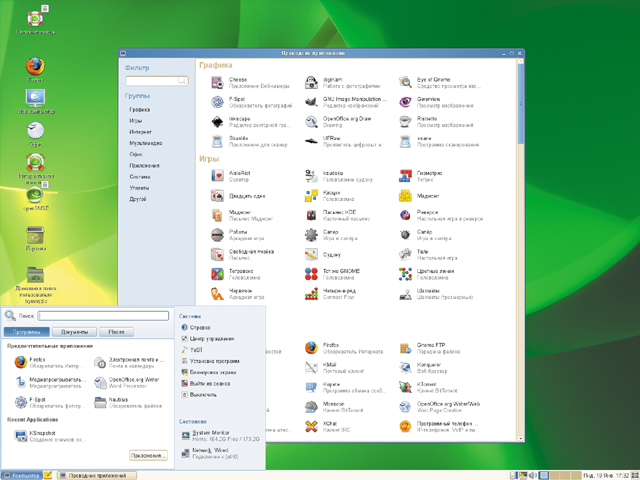Open System Monitor status entry
The height and width of the screenshot is (480, 640).
pos(220,436)
